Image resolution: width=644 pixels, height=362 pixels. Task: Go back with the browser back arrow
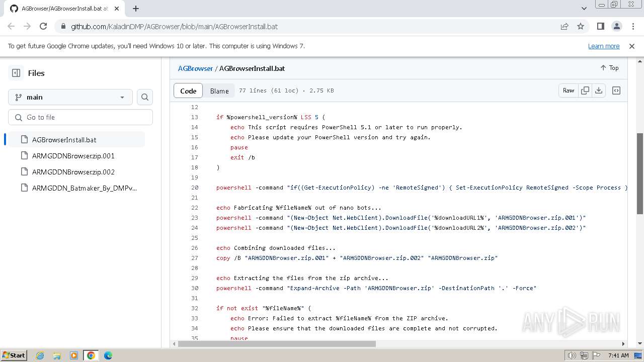coord(11,26)
